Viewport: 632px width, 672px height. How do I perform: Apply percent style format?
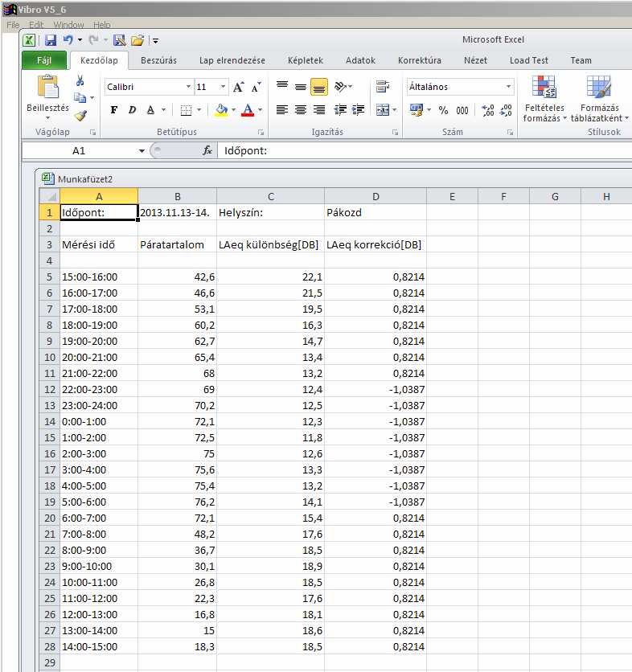(443, 110)
